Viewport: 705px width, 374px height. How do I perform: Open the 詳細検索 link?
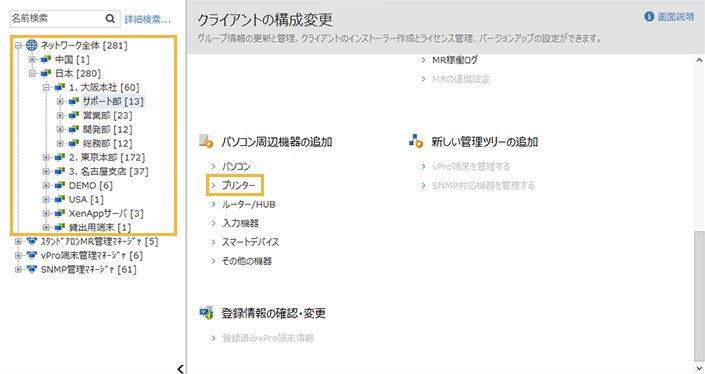point(147,19)
